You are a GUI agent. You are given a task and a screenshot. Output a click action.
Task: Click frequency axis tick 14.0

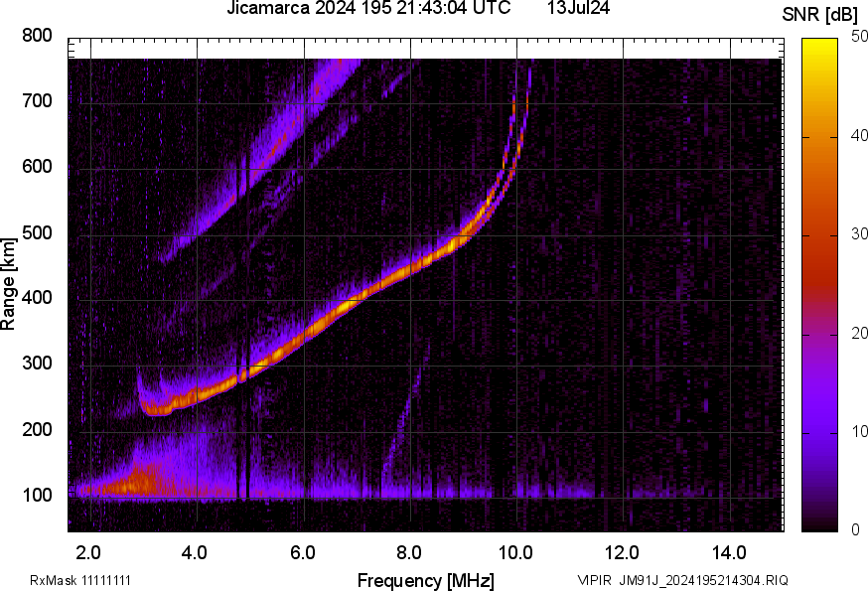(x=729, y=553)
